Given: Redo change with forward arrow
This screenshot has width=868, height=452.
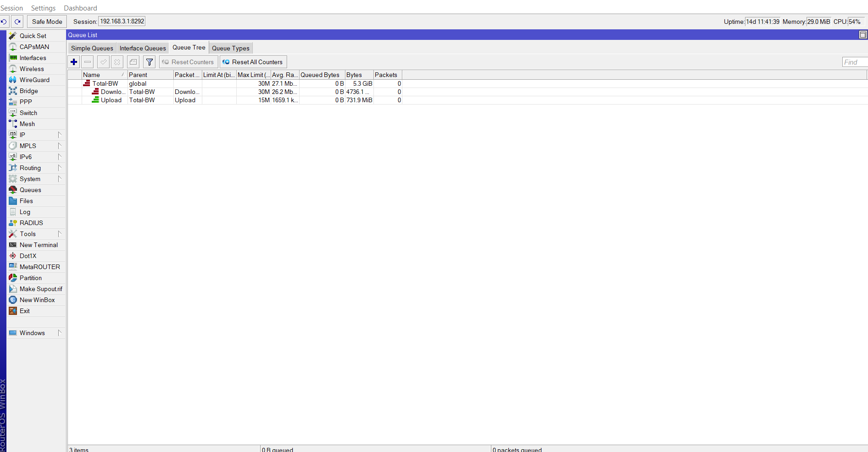Looking at the screenshot, I should pos(17,21).
